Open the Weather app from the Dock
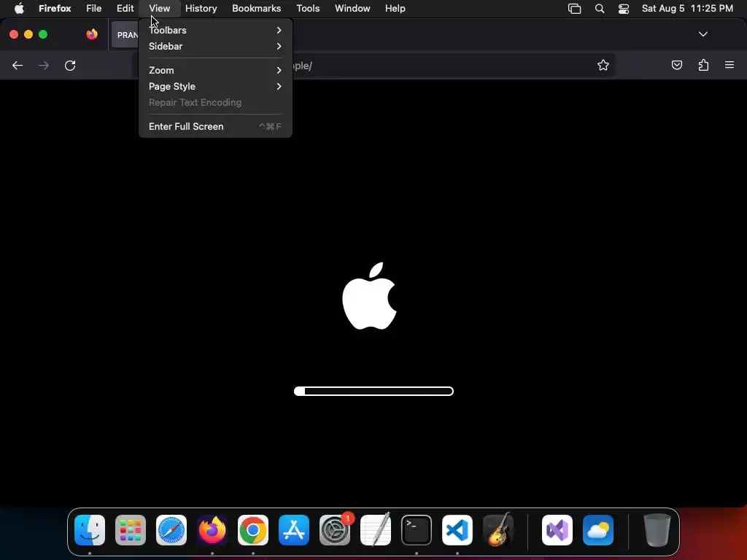This screenshot has height=560, width=747. point(598,530)
